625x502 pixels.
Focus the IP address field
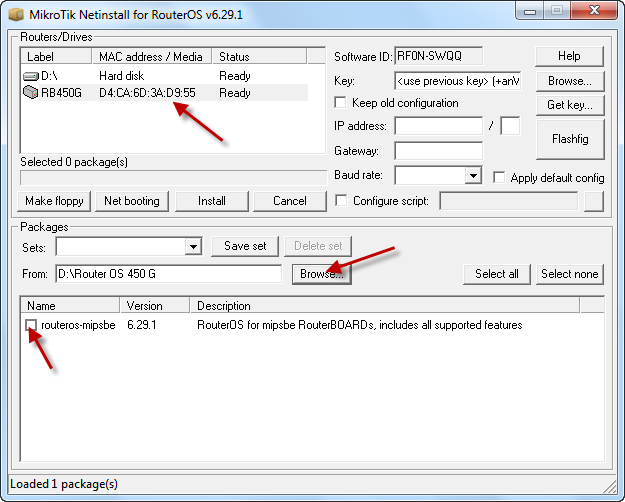[x=438, y=126]
